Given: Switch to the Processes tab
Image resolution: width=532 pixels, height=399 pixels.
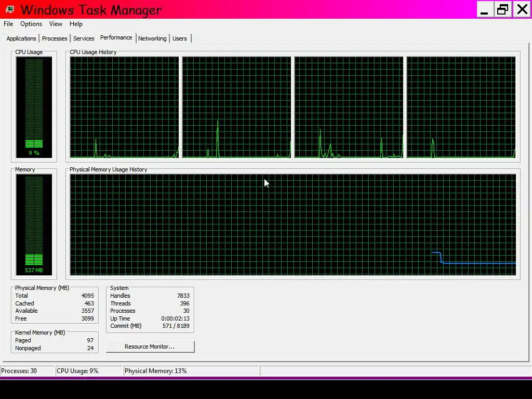Looking at the screenshot, I should coord(55,38).
